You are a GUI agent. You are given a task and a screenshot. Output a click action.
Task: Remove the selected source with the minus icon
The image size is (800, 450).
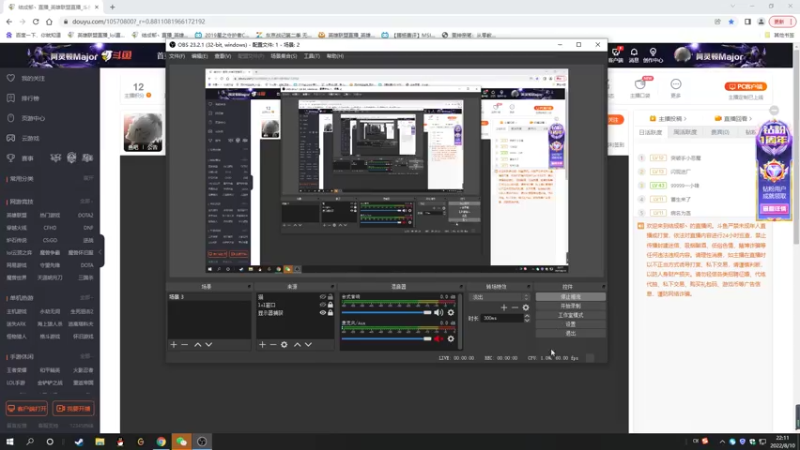click(273, 345)
